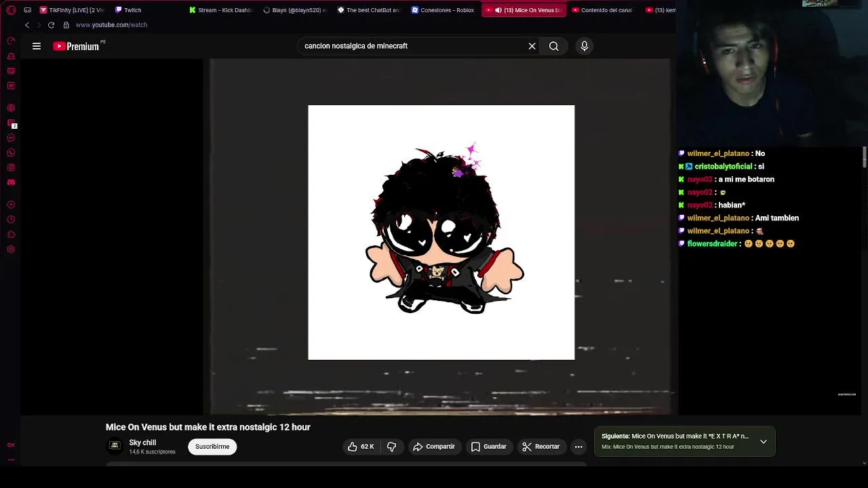The width and height of the screenshot is (868, 488).
Task: Open the three-dots more actions menu
Action: [578, 447]
